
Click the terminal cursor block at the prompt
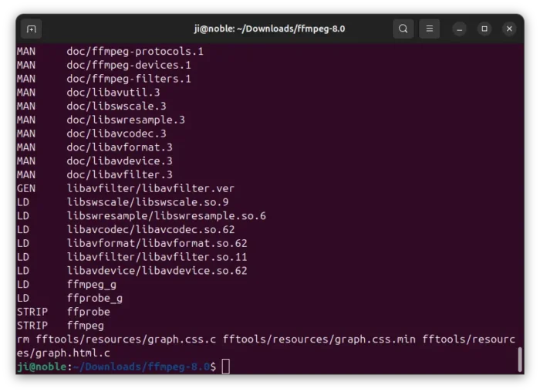click(225, 367)
